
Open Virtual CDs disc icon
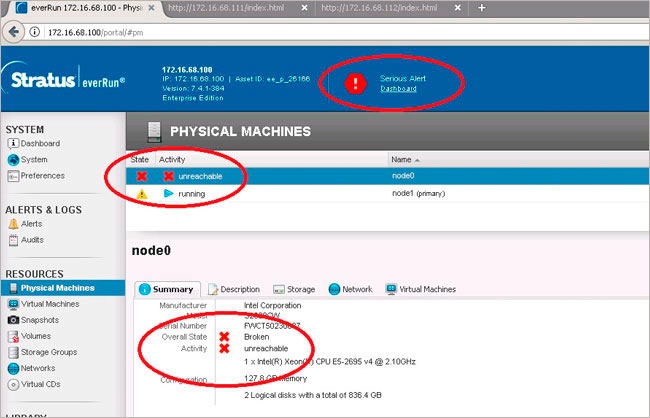[13, 384]
